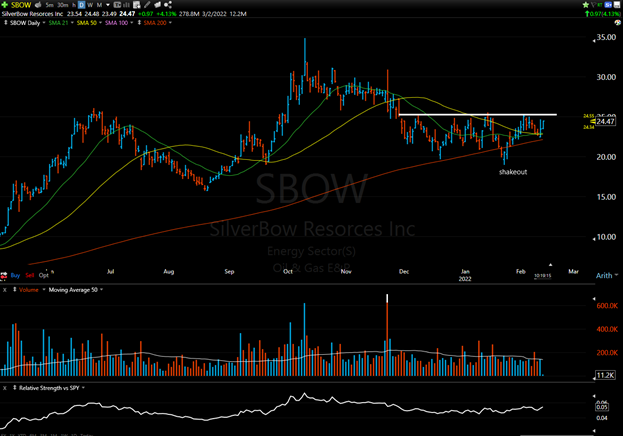Select the Weekly 'W' time frame

coord(90,5)
